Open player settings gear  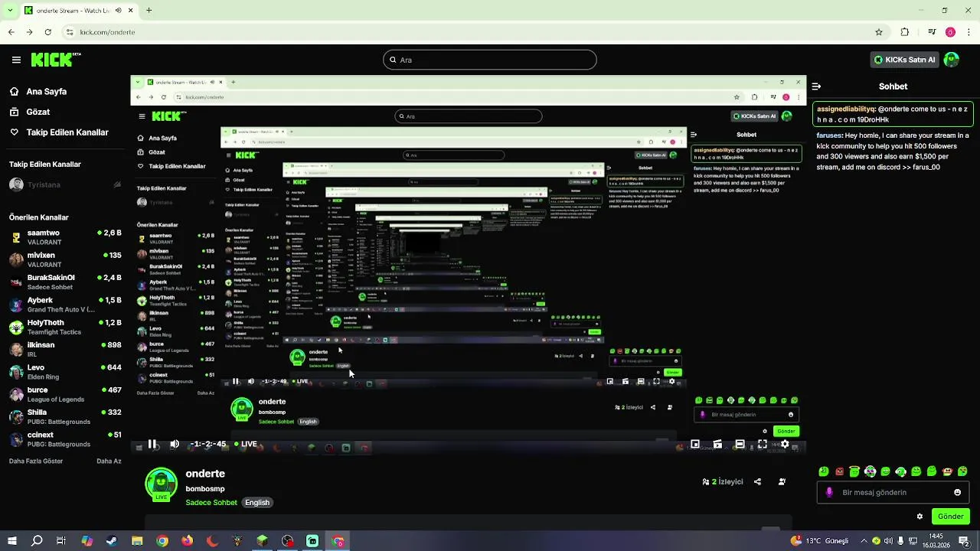tap(785, 444)
